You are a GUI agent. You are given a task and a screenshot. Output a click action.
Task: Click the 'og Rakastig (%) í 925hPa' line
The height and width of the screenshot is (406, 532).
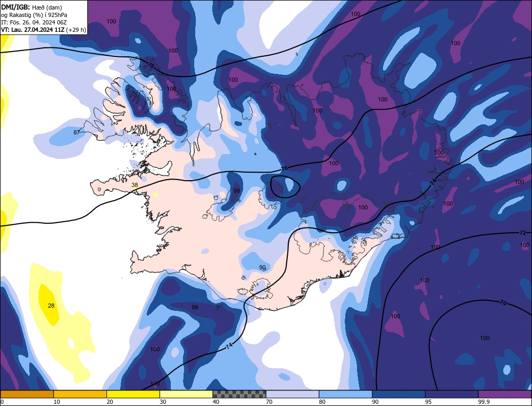tap(34, 15)
